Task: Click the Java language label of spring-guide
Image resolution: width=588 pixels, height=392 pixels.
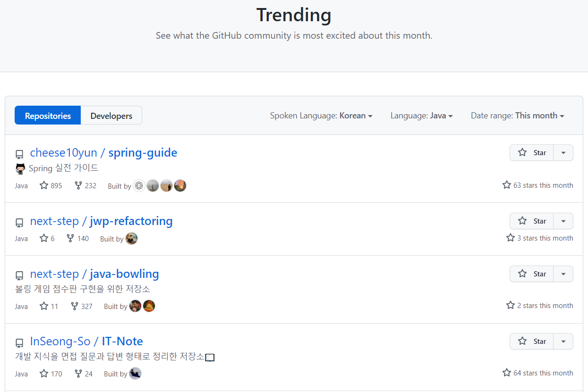Action: pyautogui.click(x=21, y=186)
